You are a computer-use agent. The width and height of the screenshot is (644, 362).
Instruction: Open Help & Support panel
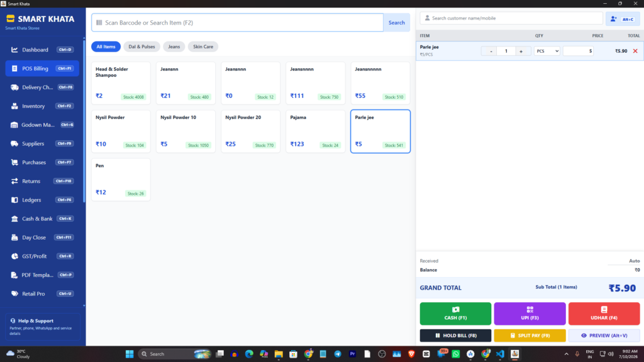tap(42, 327)
